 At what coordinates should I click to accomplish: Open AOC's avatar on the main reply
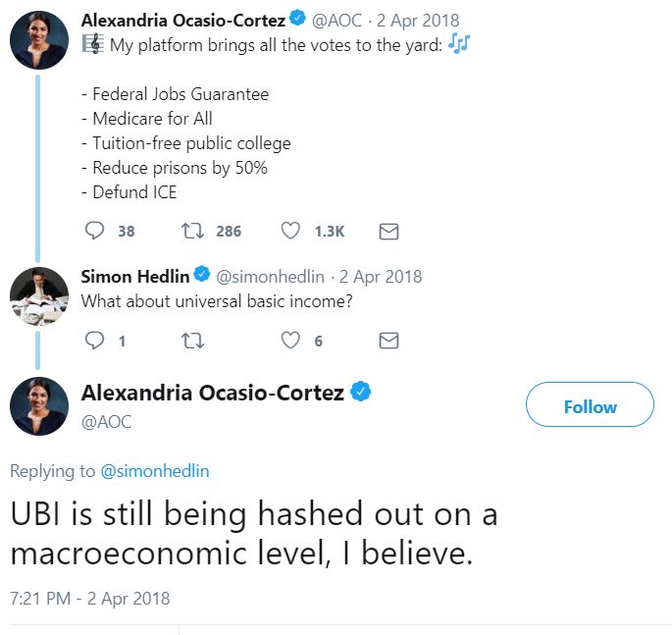click(x=39, y=406)
